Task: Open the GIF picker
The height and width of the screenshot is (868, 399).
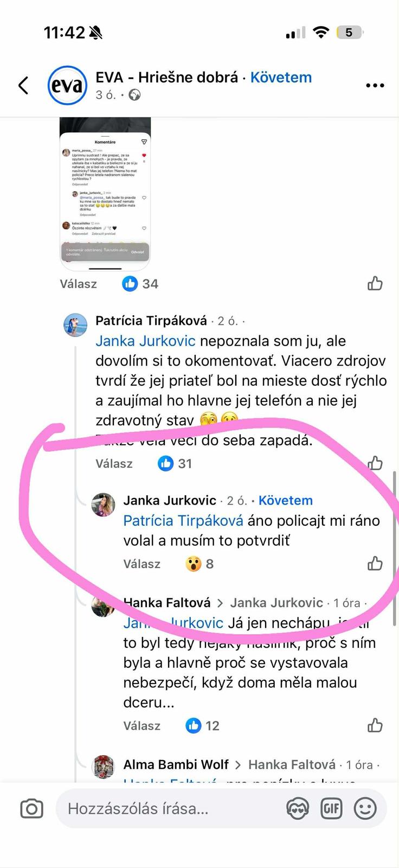Action: (x=331, y=809)
